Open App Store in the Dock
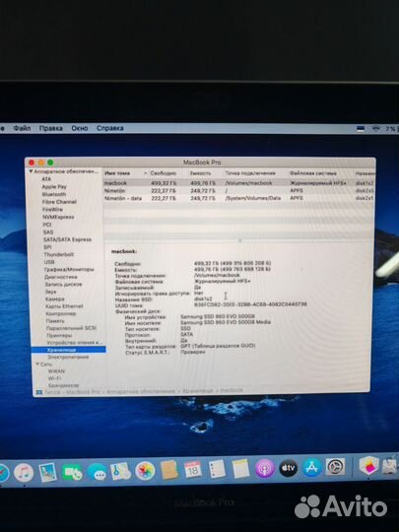The width and height of the screenshot is (399, 532). coord(311,467)
